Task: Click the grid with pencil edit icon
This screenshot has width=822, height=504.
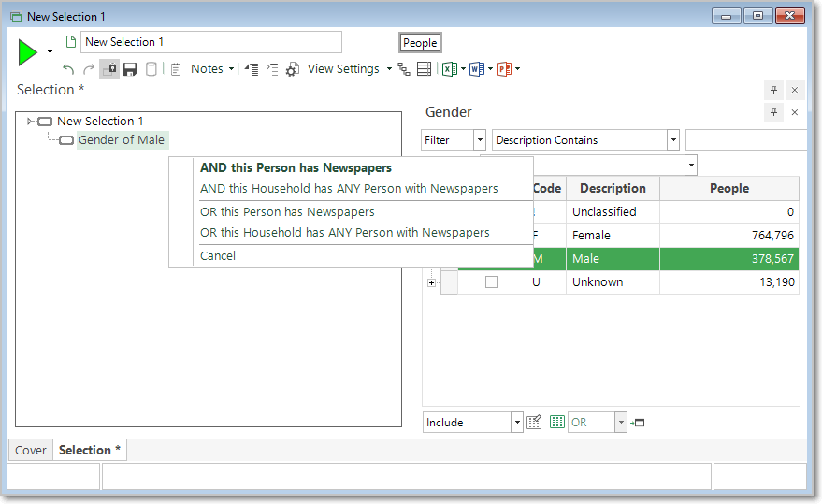Action: (534, 423)
